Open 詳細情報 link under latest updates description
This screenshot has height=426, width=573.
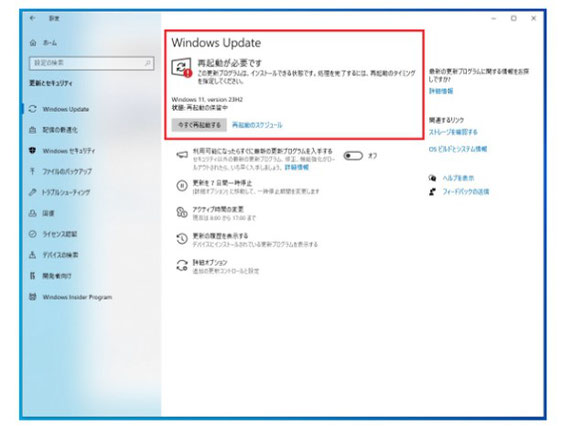pos(297,167)
